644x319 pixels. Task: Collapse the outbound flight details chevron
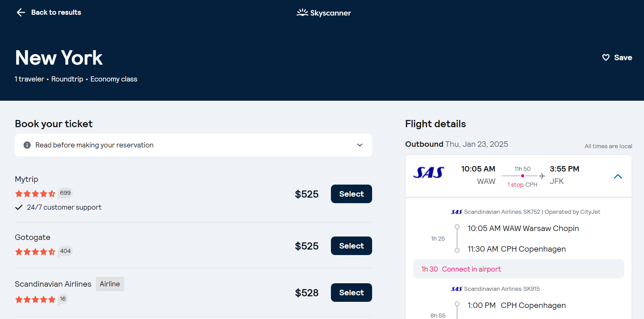[618, 176]
